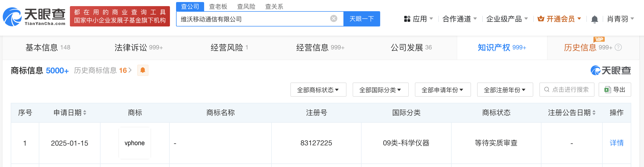Open the 公司发展 tab
The height and width of the screenshot is (167, 644).
(411, 48)
